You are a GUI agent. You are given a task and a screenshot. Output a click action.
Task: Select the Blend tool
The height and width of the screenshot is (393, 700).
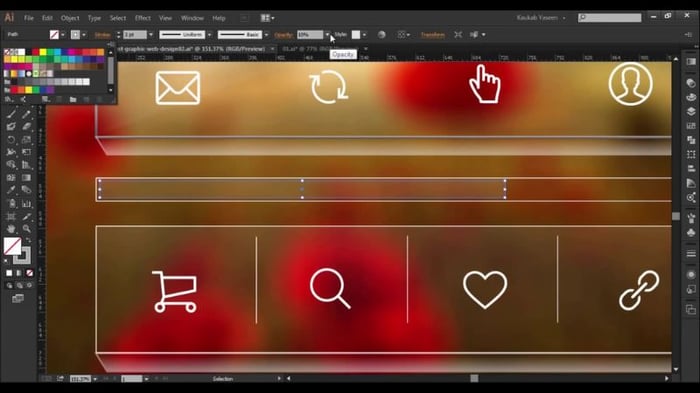(26, 190)
